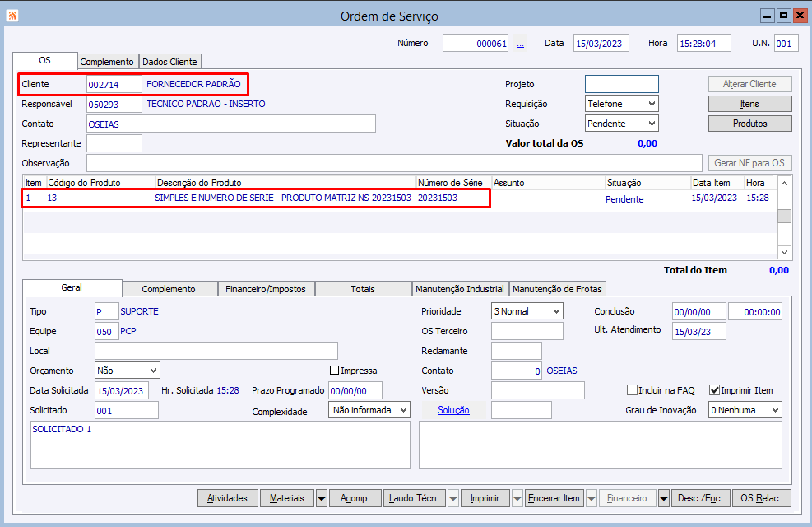Click the Imprimir button
The image size is (812, 527).
click(x=485, y=498)
